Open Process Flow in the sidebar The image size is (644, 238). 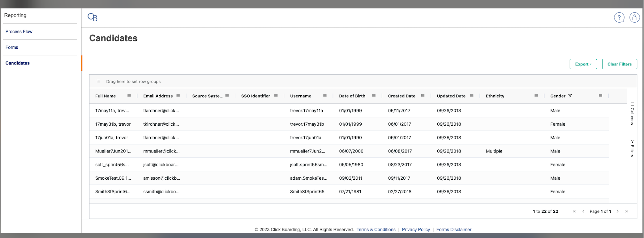19,31
